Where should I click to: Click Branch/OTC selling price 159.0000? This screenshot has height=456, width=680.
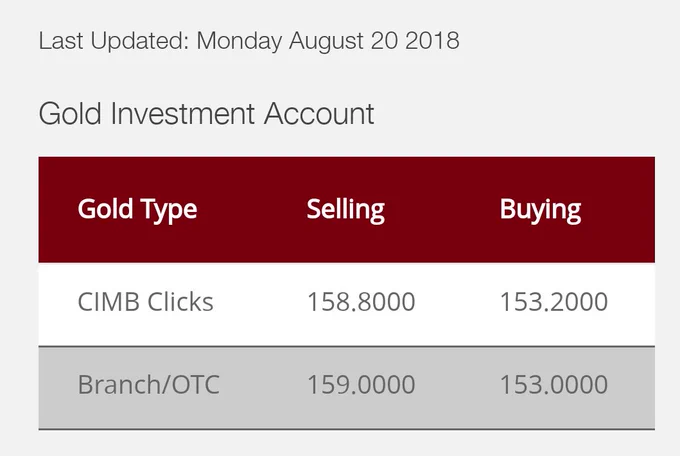361,384
